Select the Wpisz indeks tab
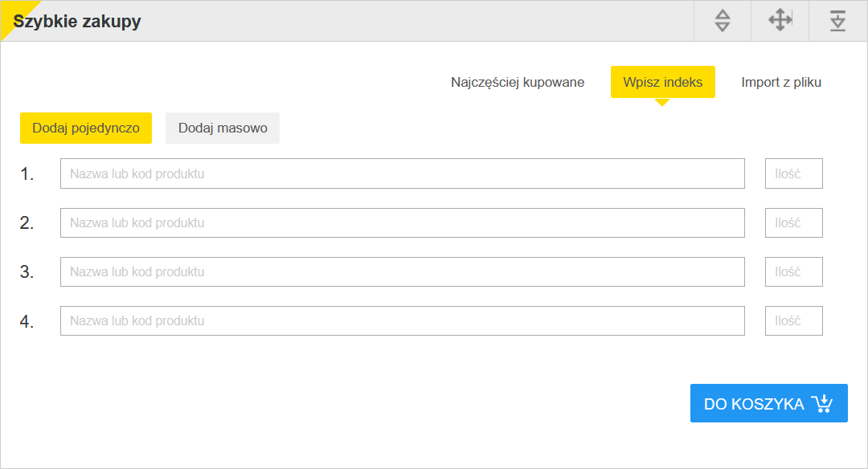Screen dimensions: 868x469 click(x=662, y=82)
